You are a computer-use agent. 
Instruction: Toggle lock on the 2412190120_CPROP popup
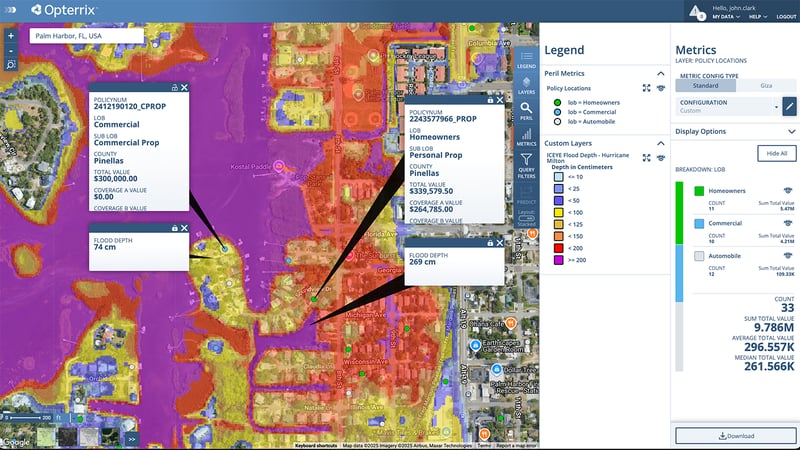[174, 88]
